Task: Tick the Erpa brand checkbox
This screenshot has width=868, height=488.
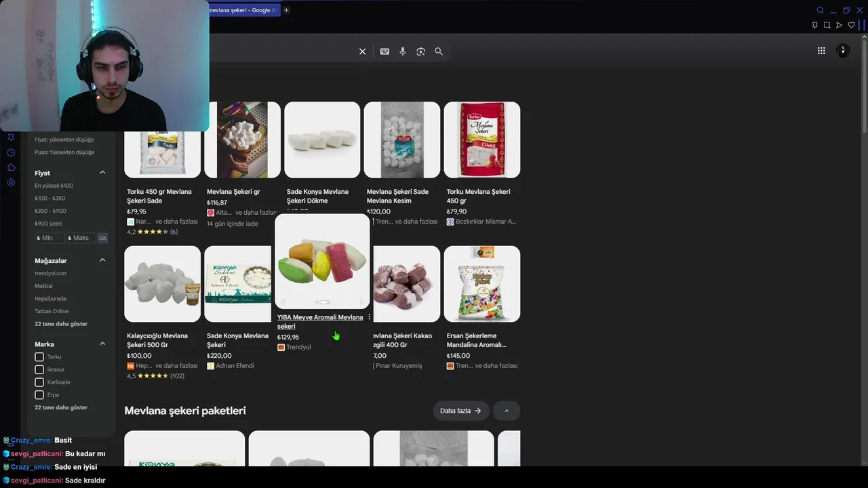Action: click(39, 394)
